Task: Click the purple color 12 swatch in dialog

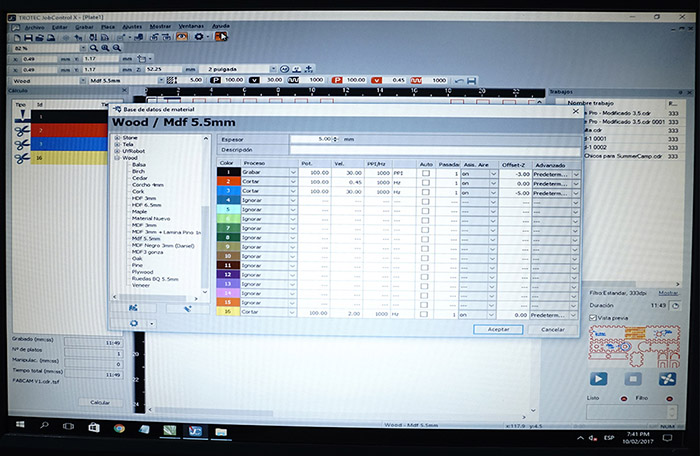Action: pyautogui.click(x=228, y=275)
